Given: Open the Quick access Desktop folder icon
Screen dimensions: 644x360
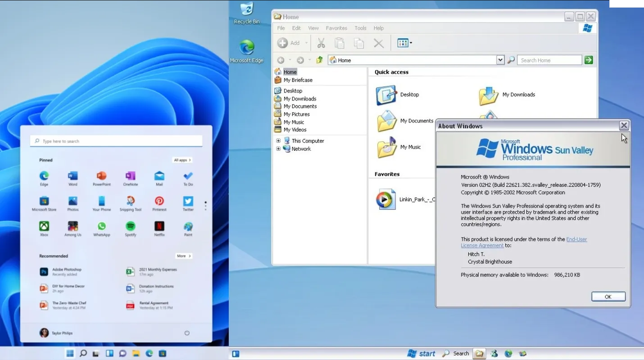Looking at the screenshot, I should point(386,95).
